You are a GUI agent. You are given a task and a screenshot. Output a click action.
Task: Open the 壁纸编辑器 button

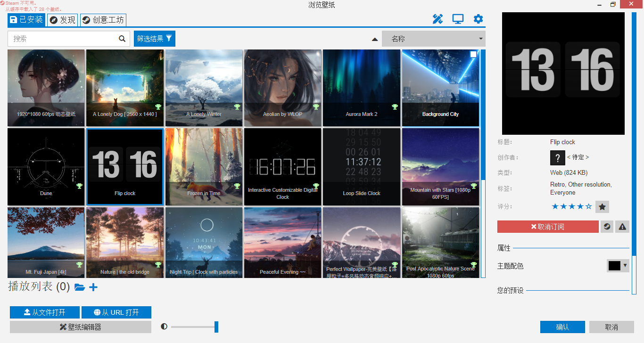(x=81, y=327)
